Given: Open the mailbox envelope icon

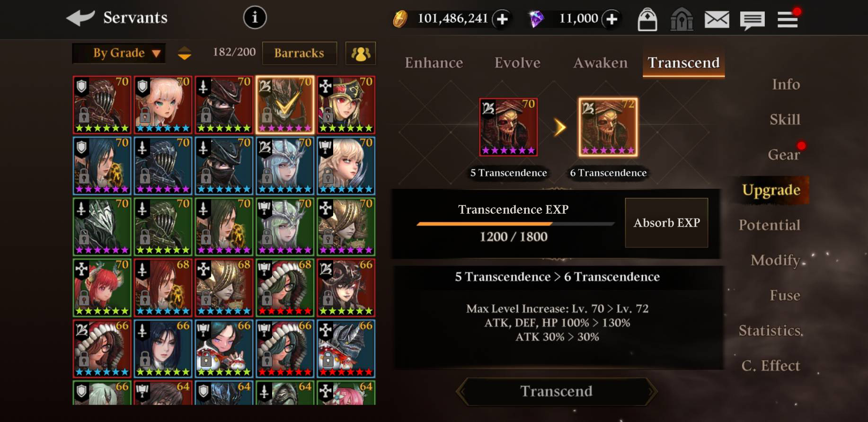Looking at the screenshot, I should pos(717,19).
